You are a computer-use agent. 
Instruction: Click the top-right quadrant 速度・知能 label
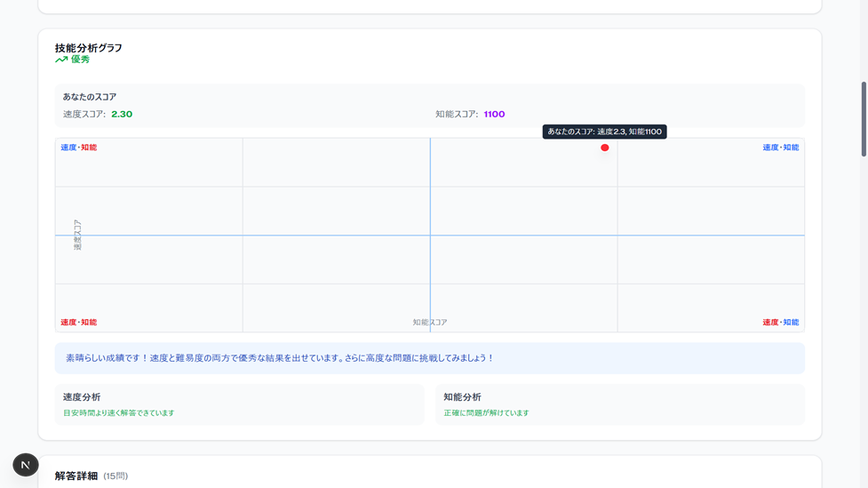coord(780,148)
